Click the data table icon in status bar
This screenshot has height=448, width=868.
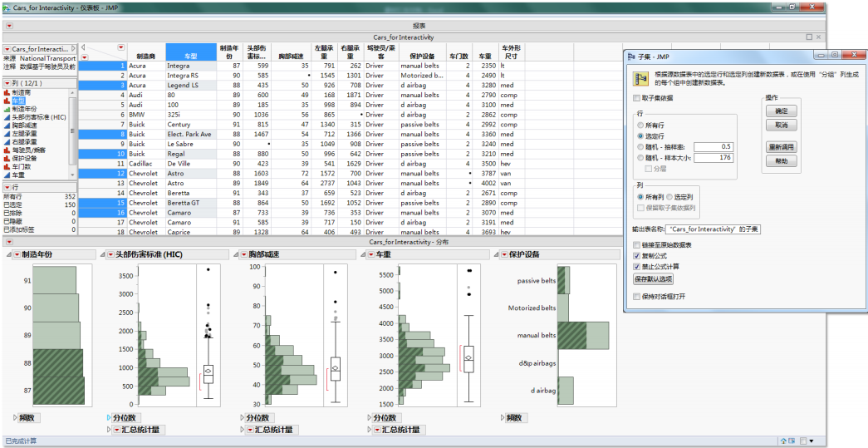792,441
